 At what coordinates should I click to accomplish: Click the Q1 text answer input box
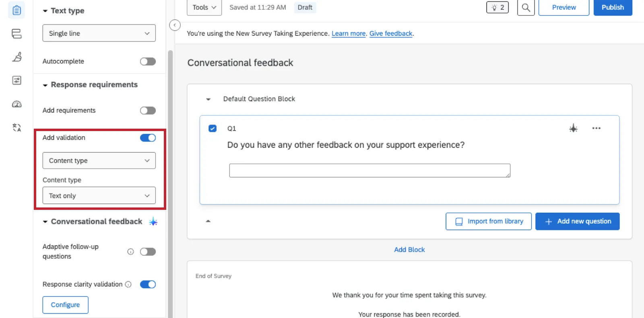click(369, 170)
